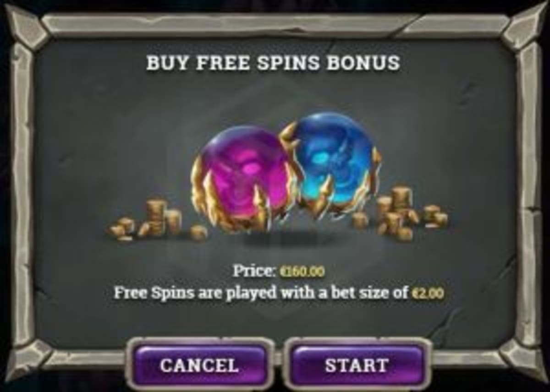The height and width of the screenshot is (392, 550).
Task: Click the lone coin beside the purple orb
Action: pos(198,233)
